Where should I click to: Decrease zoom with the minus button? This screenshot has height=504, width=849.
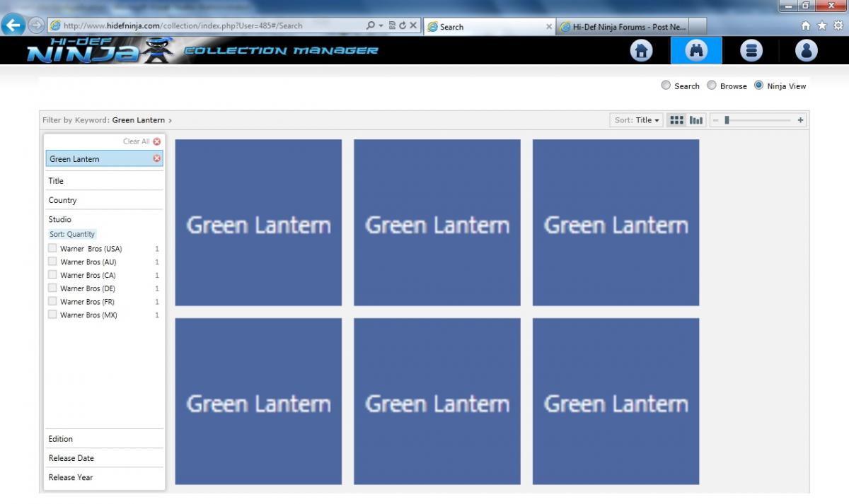pos(715,120)
